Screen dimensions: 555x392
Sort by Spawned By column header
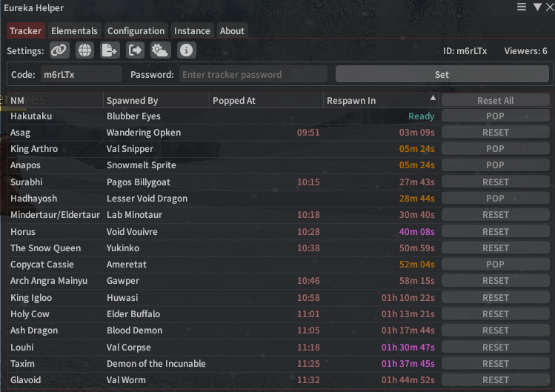coord(156,101)
